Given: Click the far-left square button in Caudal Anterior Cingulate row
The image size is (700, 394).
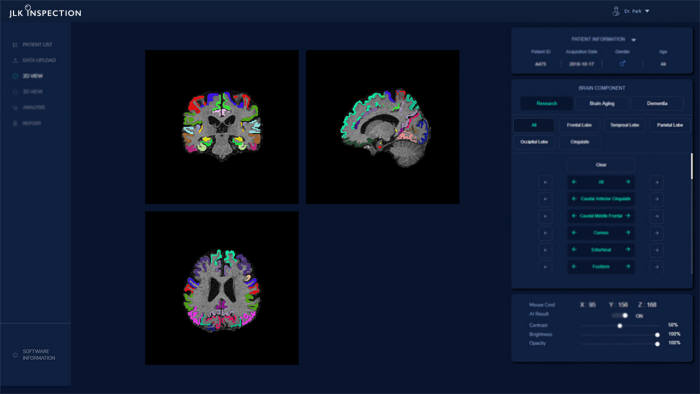Looking at the screenshot, I should pos(545,199).
